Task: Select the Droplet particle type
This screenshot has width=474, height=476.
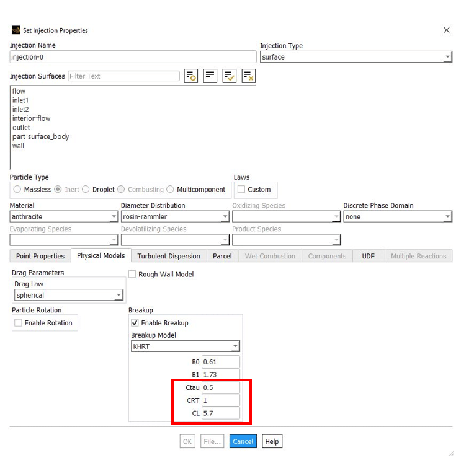Action: coord(86,190)
